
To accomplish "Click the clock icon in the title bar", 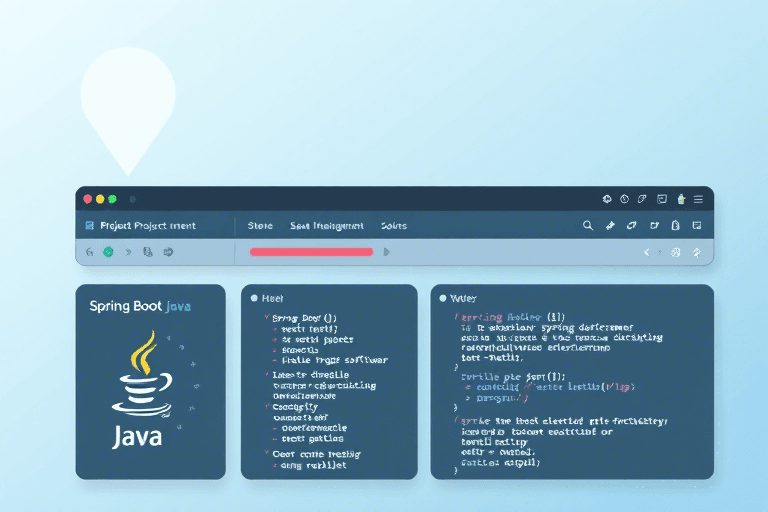I will [624, 199].
